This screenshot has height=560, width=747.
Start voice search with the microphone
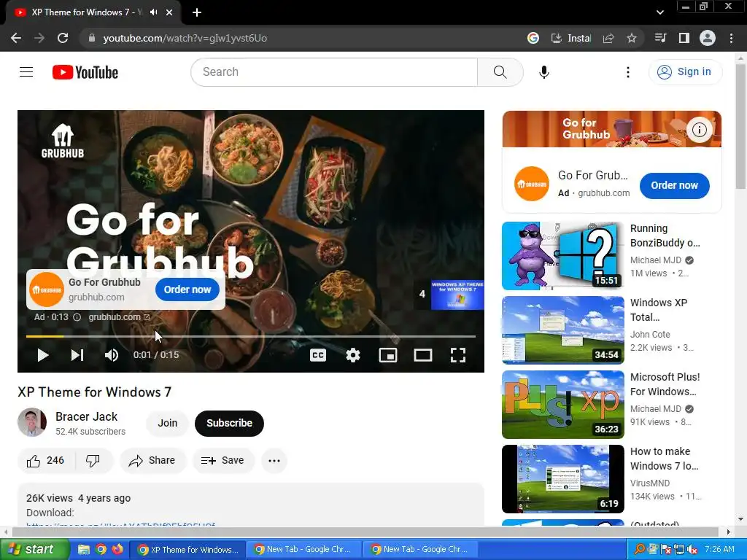(x=544, y=72)
